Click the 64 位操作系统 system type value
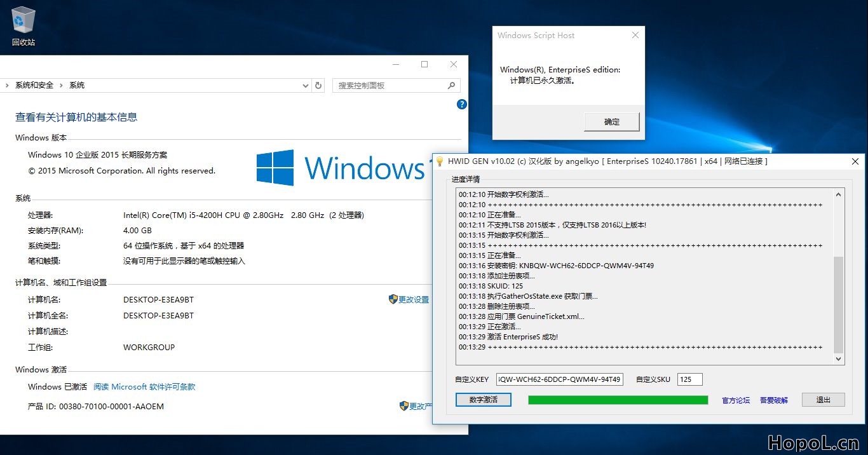 tap(184, 245)
